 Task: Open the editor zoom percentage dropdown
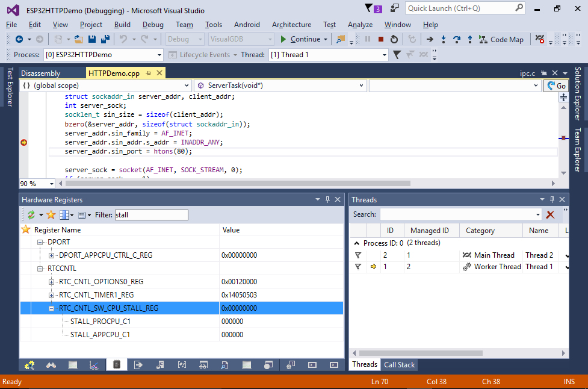pos(51,184)
